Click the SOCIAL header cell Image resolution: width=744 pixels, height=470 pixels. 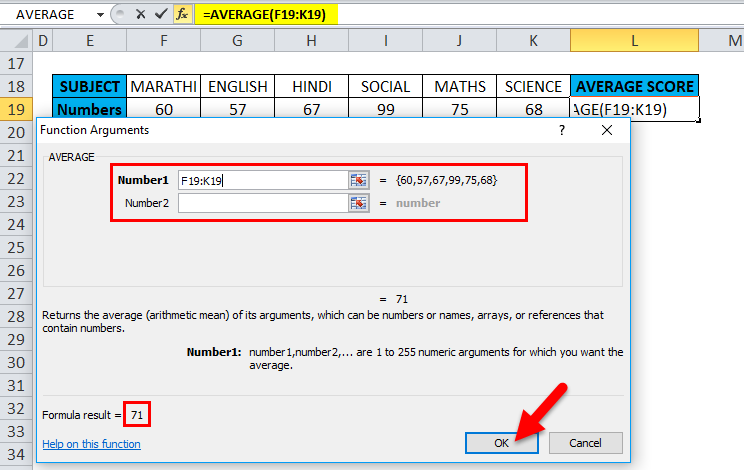coord(386,86)
